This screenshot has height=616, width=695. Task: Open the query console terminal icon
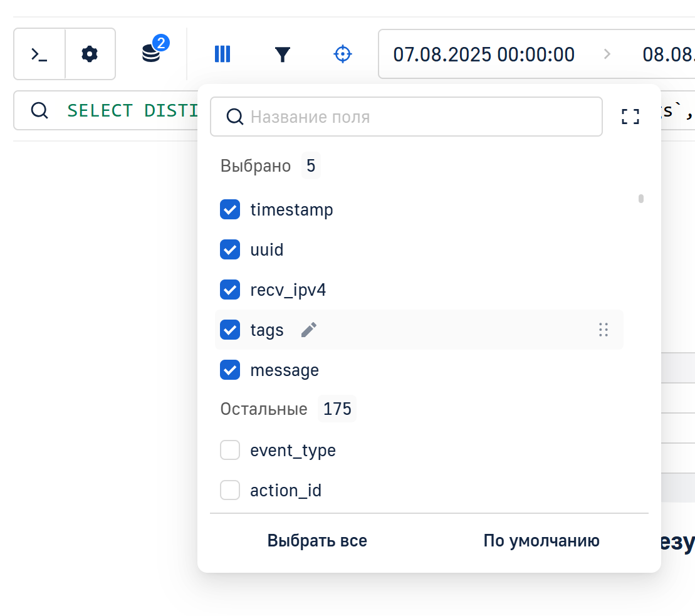[x=39, y=55]
